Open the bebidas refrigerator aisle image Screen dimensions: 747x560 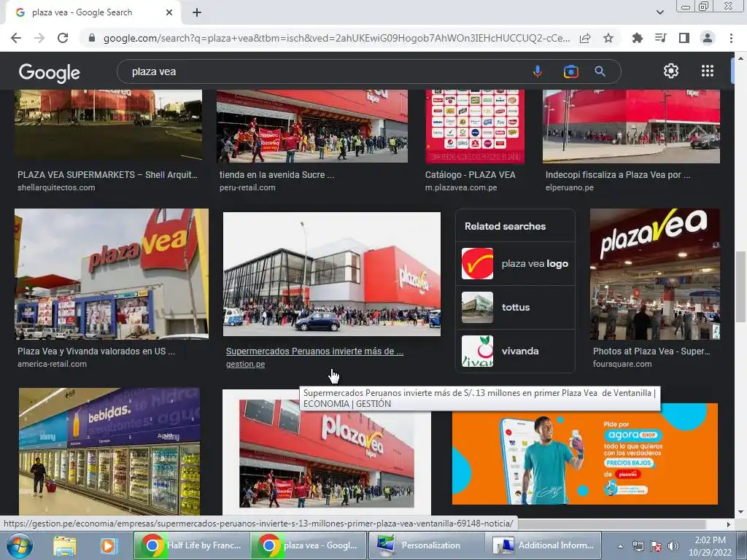109,451
